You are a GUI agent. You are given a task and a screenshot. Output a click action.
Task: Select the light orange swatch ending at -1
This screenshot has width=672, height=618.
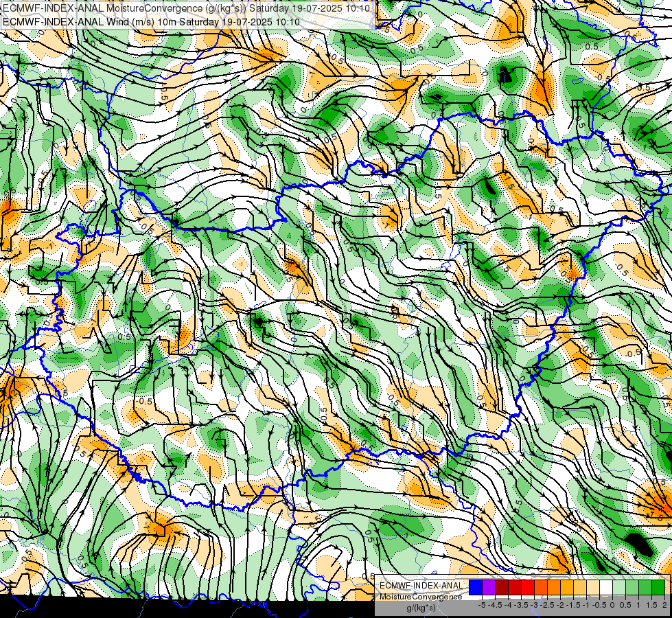(580, 588)
